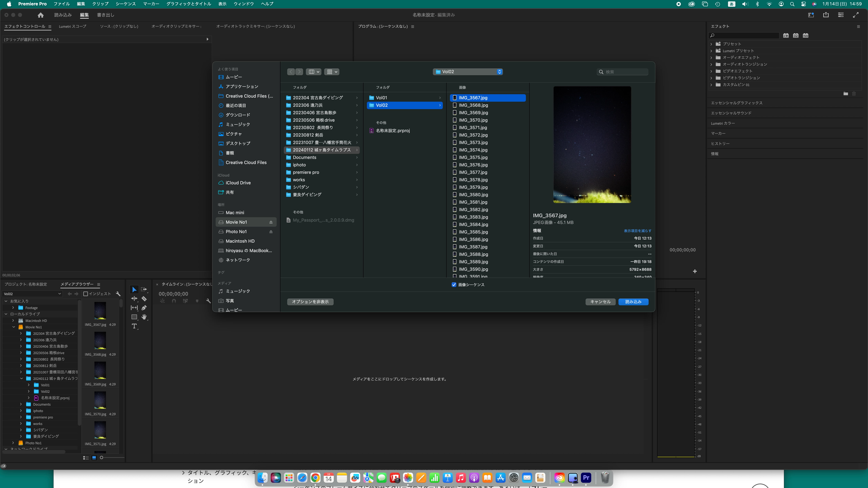Image resolution: width=868 pixels, height=488 pixels.
Task: Open the Vol02 dropdown in media browser
Action: (x=32, y=294)
